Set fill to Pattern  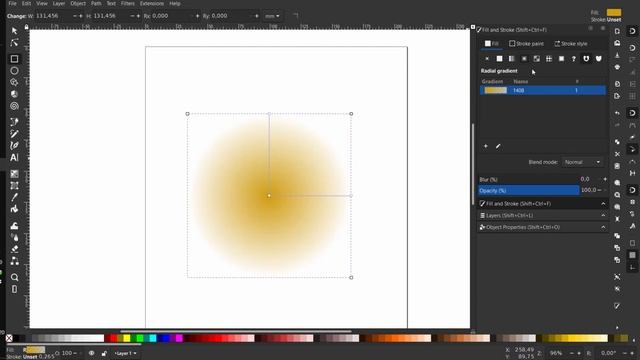coord(549,59)
